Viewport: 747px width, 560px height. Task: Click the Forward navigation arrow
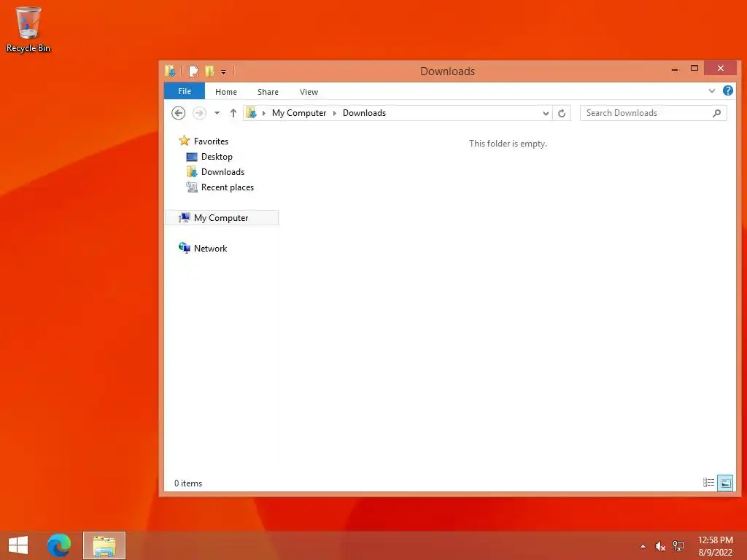click(x=199, y=113)
